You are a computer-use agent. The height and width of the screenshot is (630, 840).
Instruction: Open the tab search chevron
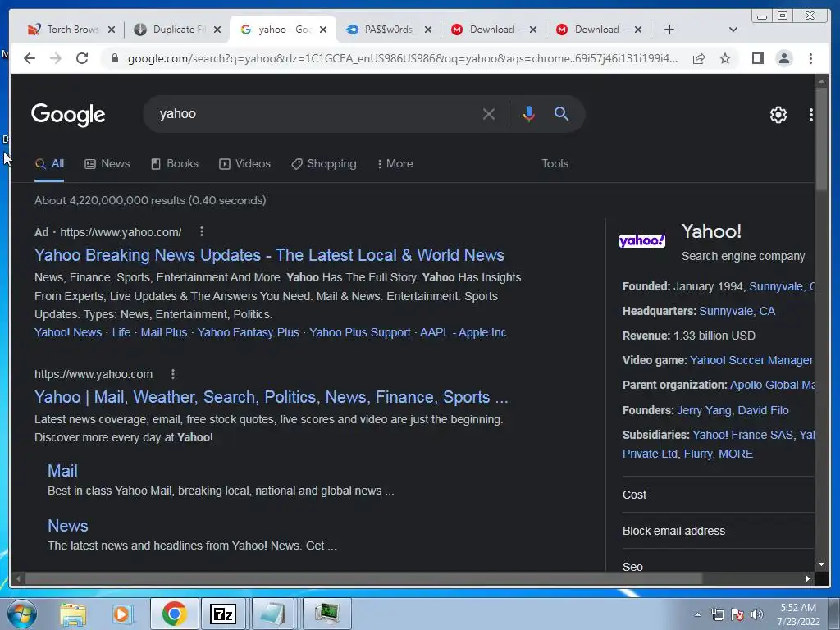[x=733, y=30]
